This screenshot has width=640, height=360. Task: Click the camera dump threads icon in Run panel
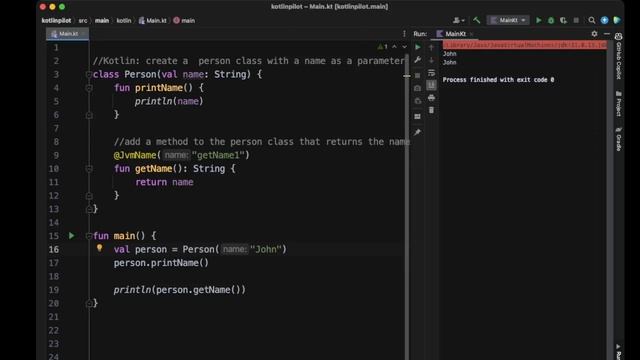tap(417, 88)
